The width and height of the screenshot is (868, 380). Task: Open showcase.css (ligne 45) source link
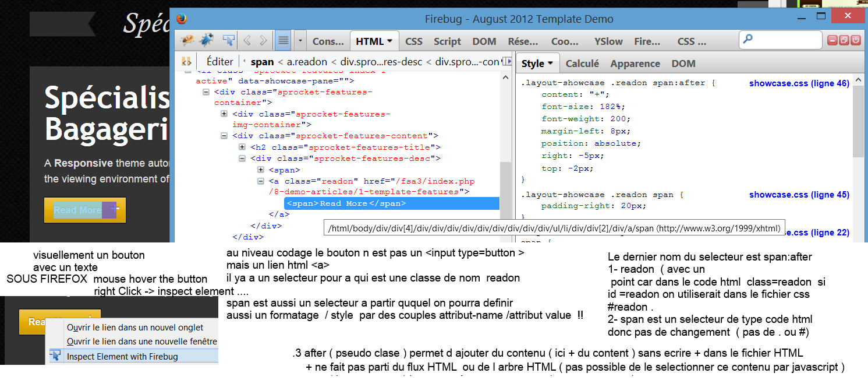(x=799, y=195)
